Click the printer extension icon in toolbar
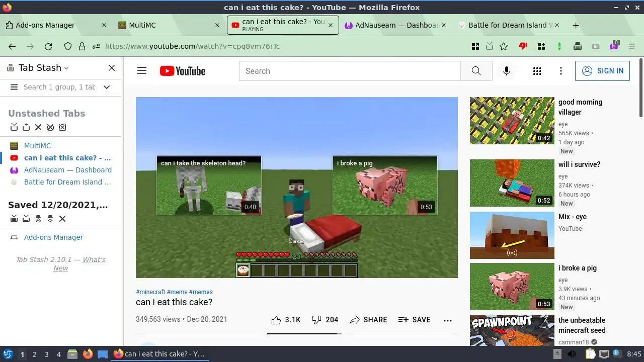644x362 pixels. (x=578, y=46)
